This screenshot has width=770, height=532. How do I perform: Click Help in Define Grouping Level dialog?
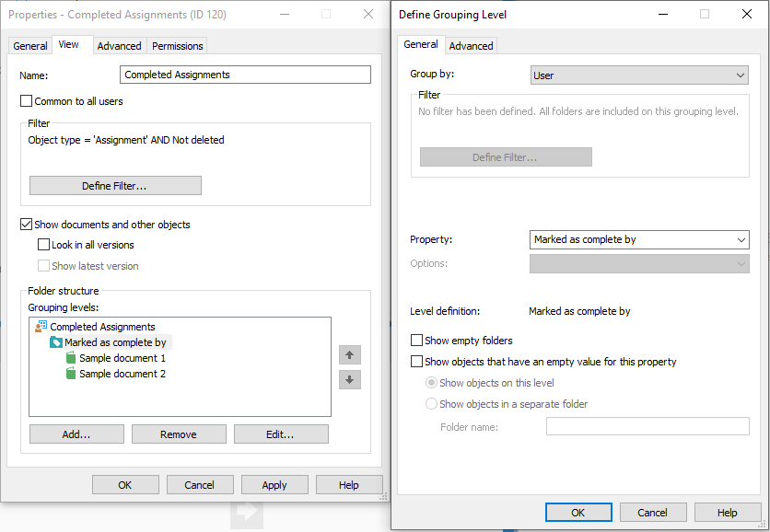click(x=728, y=513)
